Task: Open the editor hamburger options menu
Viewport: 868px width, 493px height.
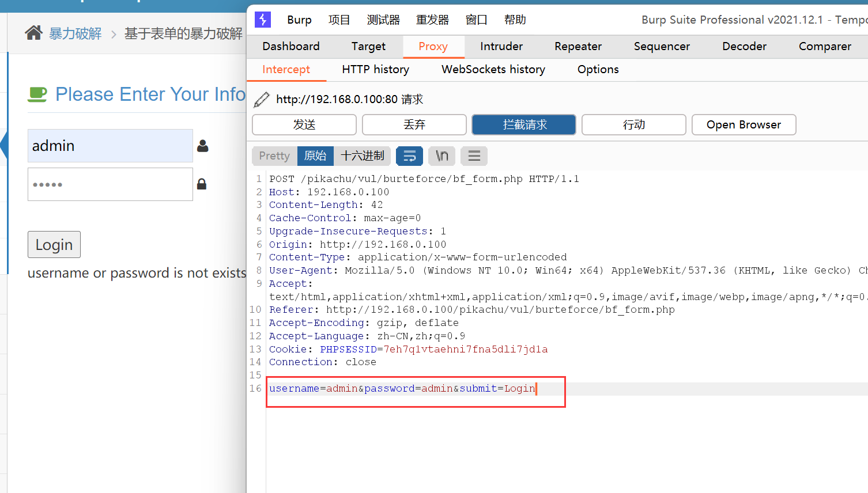Action: (x=474, y=156)
